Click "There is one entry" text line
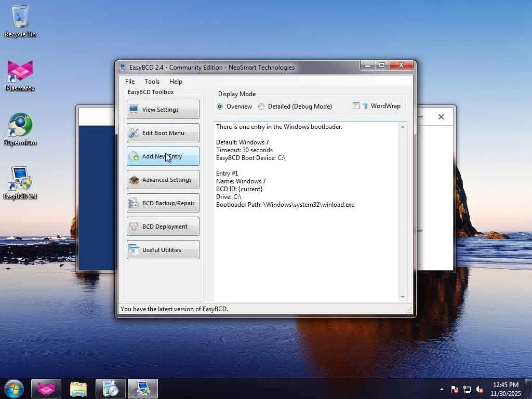Viewport: 532px width, 399px height. [x=279, y=127]
